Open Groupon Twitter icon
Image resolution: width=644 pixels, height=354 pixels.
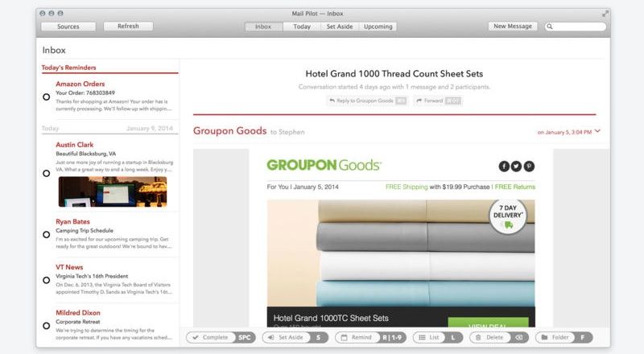click(x=516, y=167)
